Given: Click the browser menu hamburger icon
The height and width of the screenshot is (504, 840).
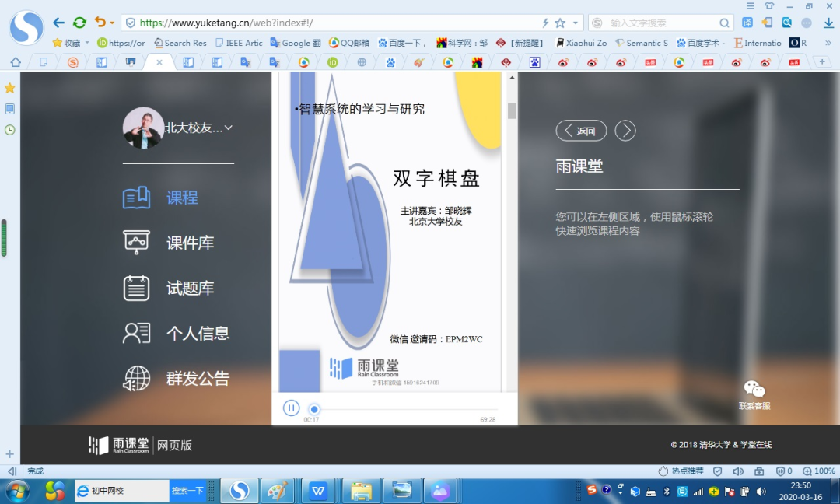Looking at the screenshot, I should click(x=751, y=6).
